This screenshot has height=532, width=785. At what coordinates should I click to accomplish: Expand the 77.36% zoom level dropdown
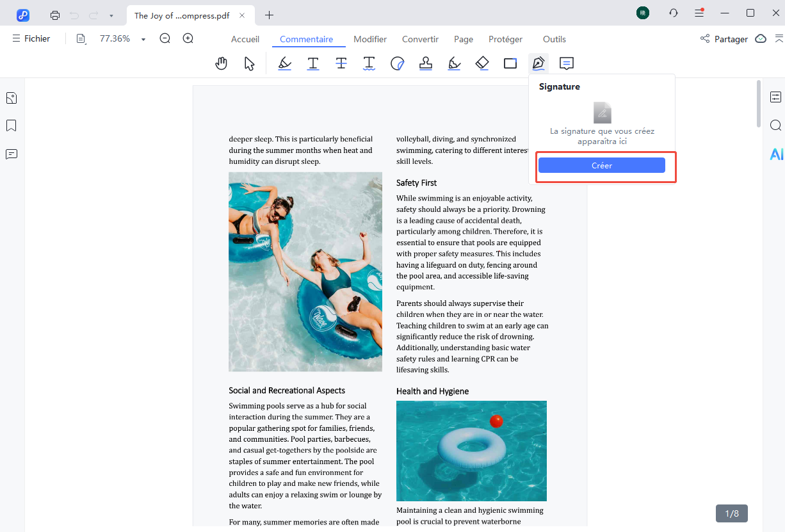pyautogui.click(x=143, y=40)
